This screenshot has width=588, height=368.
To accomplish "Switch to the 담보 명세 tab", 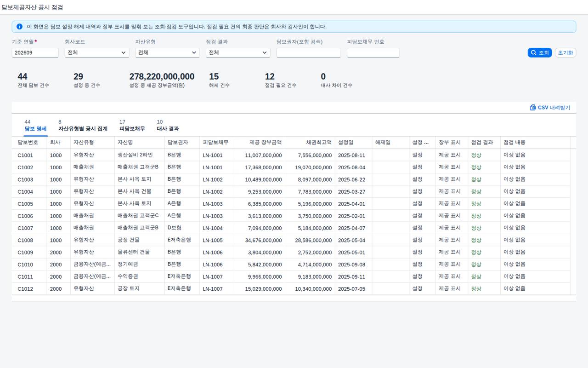I will [x=36, y=126].
